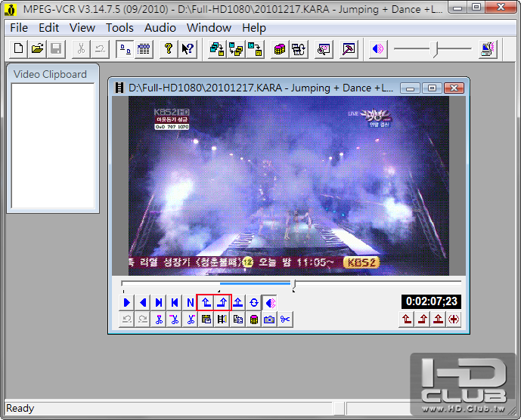
Task: Click the blue horizontal scissors icon
Action: (x=285, y=320)
